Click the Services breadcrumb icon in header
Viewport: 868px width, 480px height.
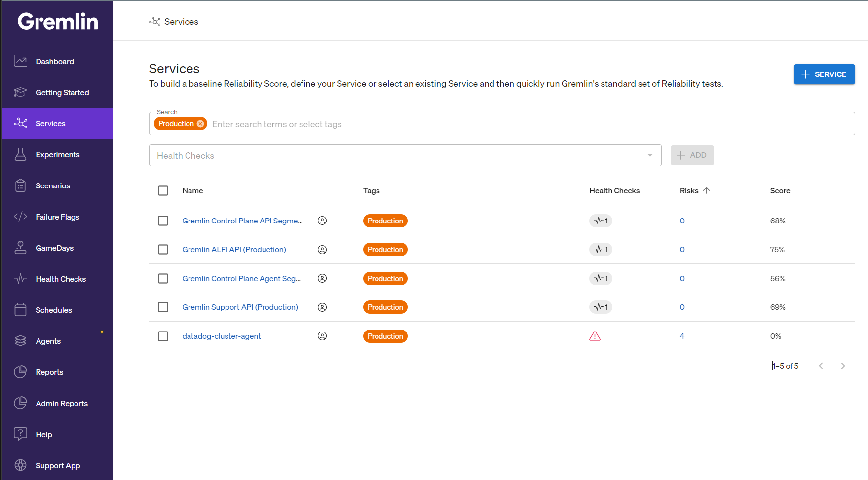click(x=155, y=21)
